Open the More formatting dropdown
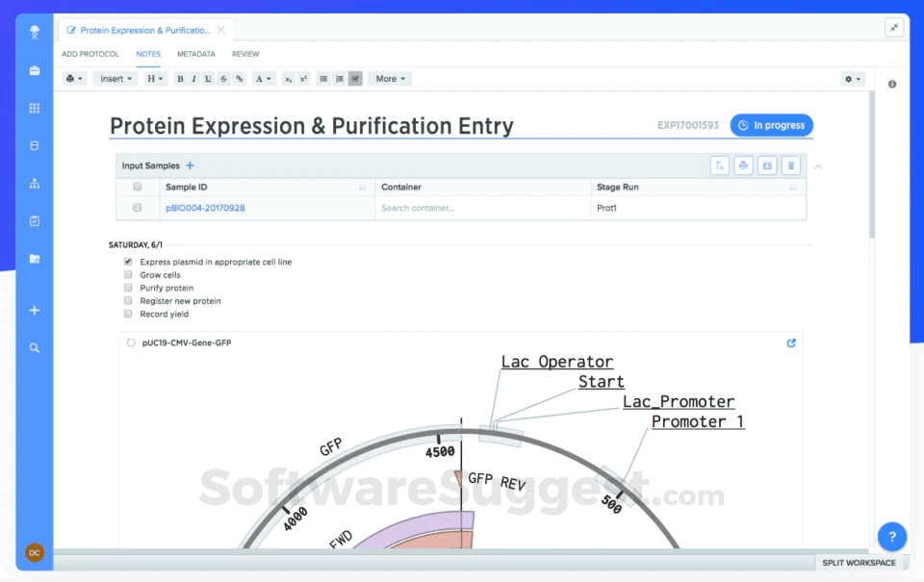This screenshot has height=582, width=924. (x=389, y=78)
